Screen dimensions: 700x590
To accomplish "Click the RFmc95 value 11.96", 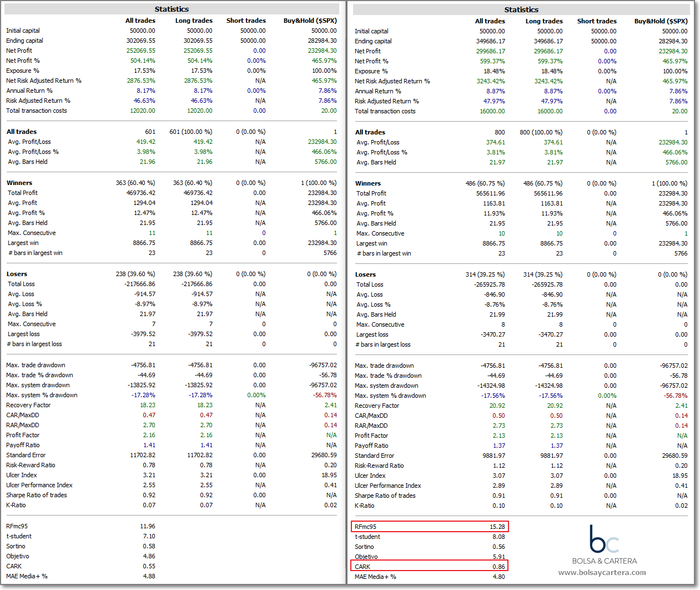I will tap(148, 526).
